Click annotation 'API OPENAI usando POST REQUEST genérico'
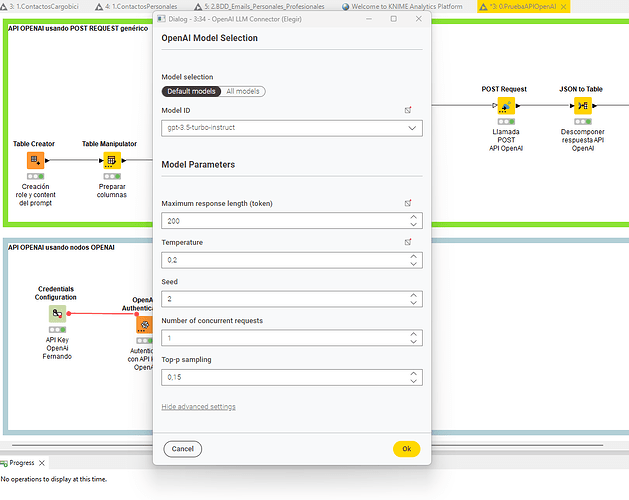Image resolution: width=629 pixels, height=500 pixels. [78, 28]
